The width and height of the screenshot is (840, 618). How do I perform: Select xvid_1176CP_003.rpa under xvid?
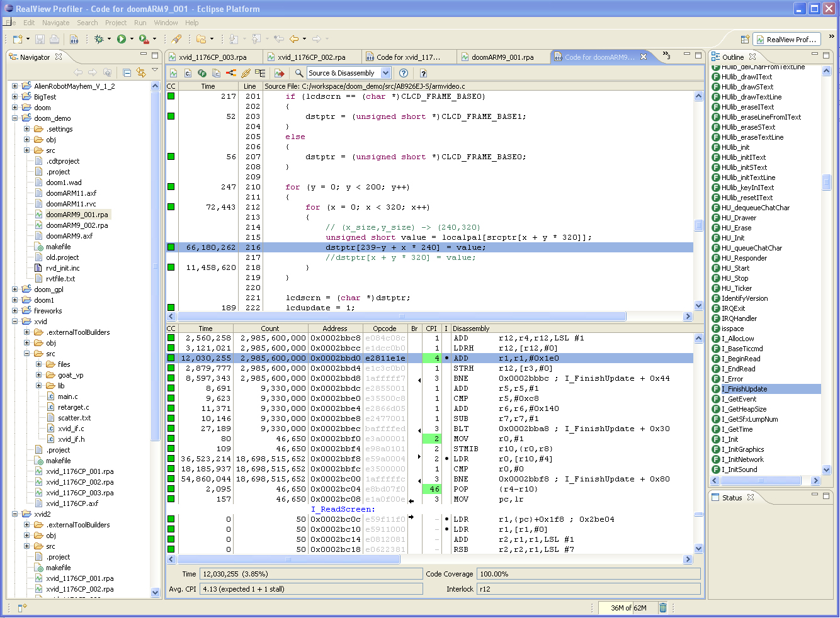coord(79,493)
